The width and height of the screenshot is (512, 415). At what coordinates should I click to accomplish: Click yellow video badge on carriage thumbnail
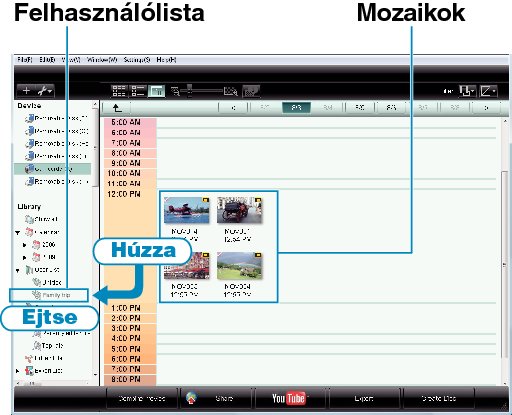pos(258,200)
